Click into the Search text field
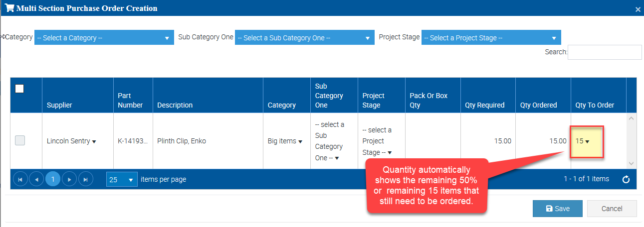This screenshot has height=227, width=644. (x=604, y=52)
